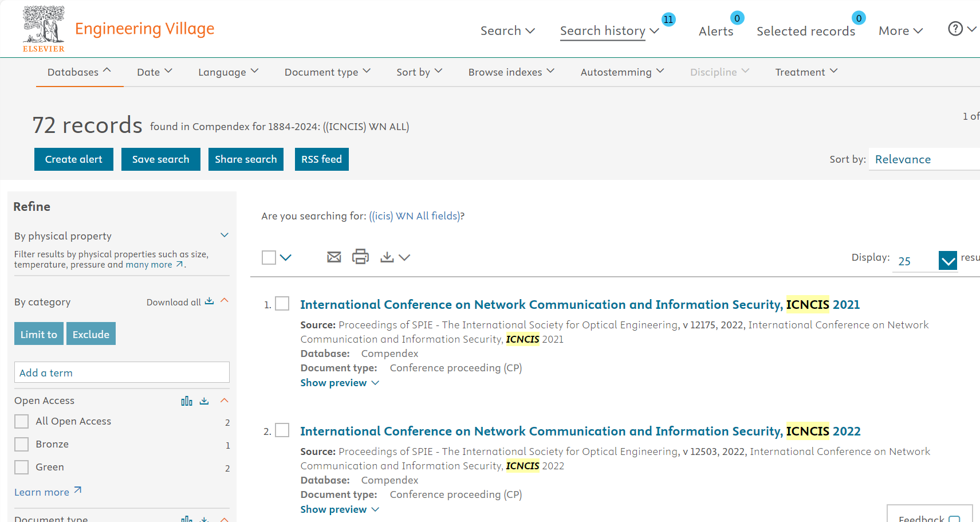Image resolution: width=980 pixels, height=522 pixels.
Task: Click Alerts count badge
Action: [737, 18]
